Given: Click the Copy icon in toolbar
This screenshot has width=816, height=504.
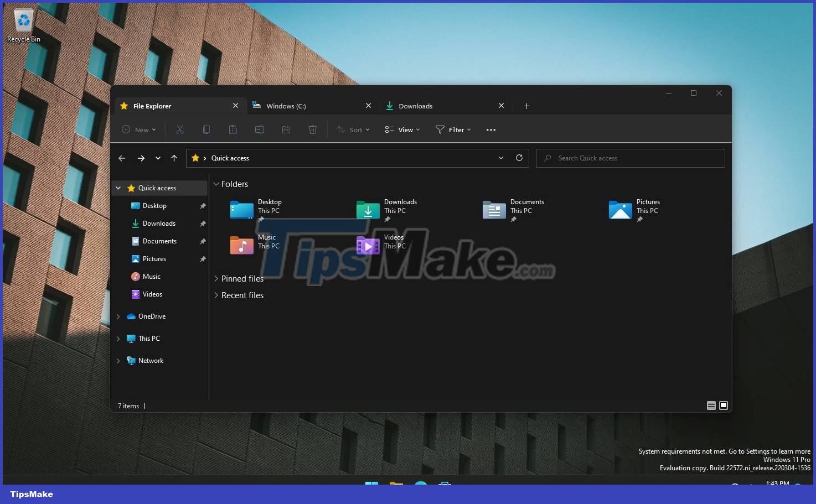Looking at the screenshot, I should click(206, 129).
